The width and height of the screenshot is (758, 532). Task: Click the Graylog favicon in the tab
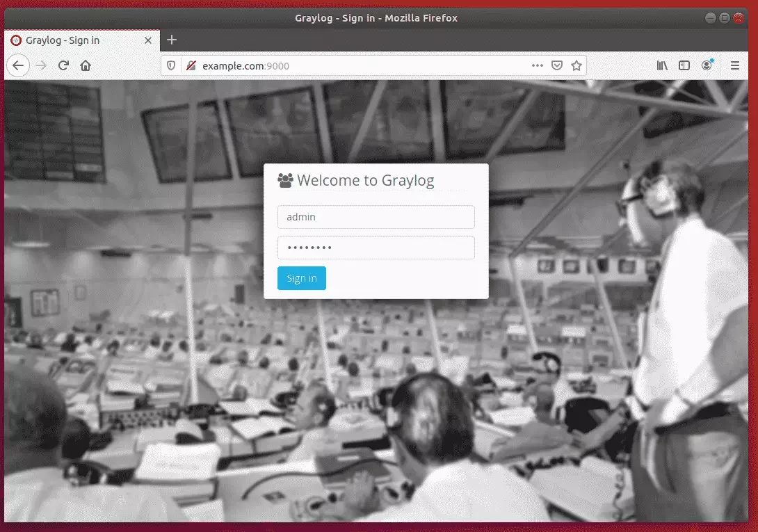pyautogui.click(x=16, y=40)
